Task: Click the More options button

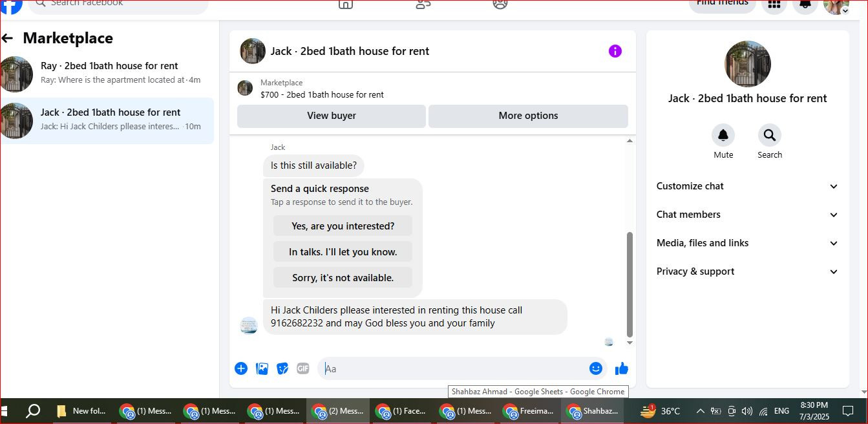Action: pyautogui.click(x=528, y=116)
